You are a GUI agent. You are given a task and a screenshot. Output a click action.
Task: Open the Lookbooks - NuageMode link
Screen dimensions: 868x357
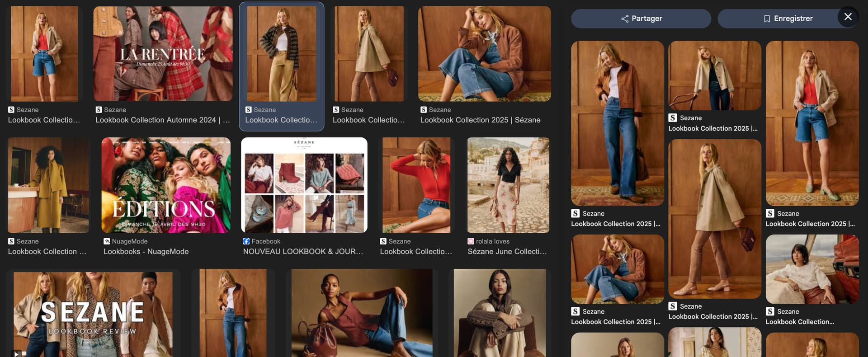pyautogui.click(x=146, y=252)
